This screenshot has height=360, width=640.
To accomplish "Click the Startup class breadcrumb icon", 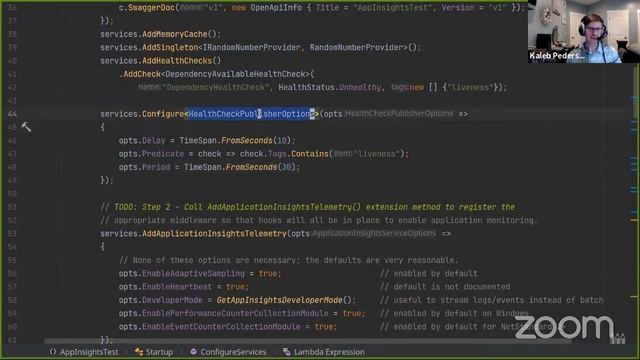I will [139, 352].
